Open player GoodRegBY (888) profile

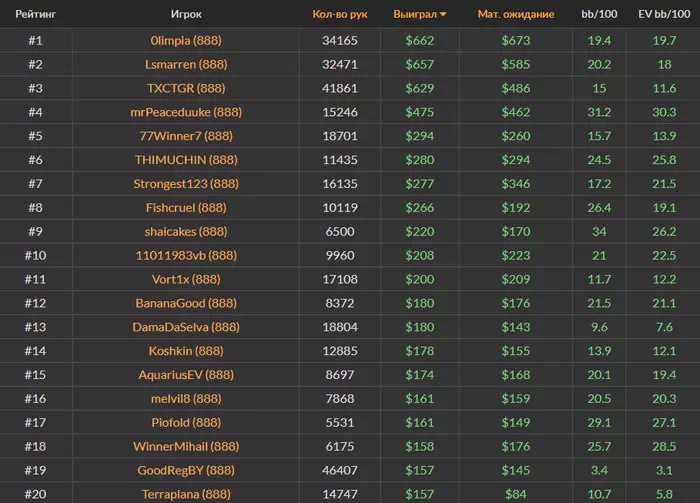pos(186,470)
